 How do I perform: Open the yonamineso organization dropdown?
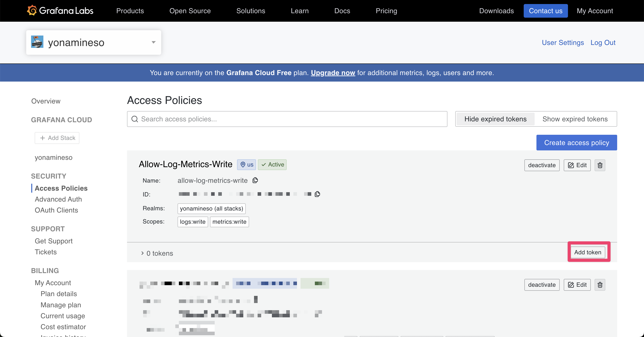click(153, 42)
